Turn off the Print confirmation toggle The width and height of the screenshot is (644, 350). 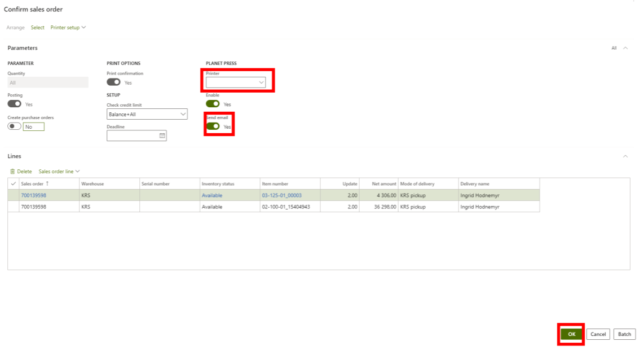[113, 82]
